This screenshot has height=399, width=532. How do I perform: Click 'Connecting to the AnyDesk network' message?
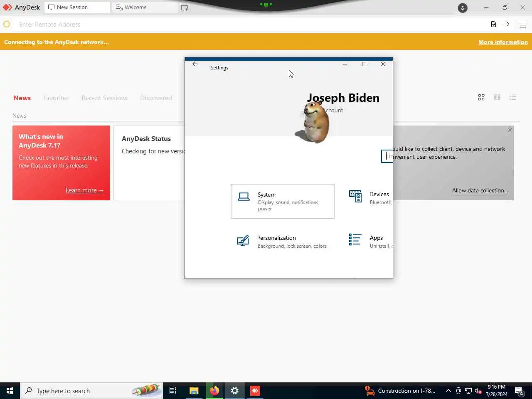click(57, 42)
